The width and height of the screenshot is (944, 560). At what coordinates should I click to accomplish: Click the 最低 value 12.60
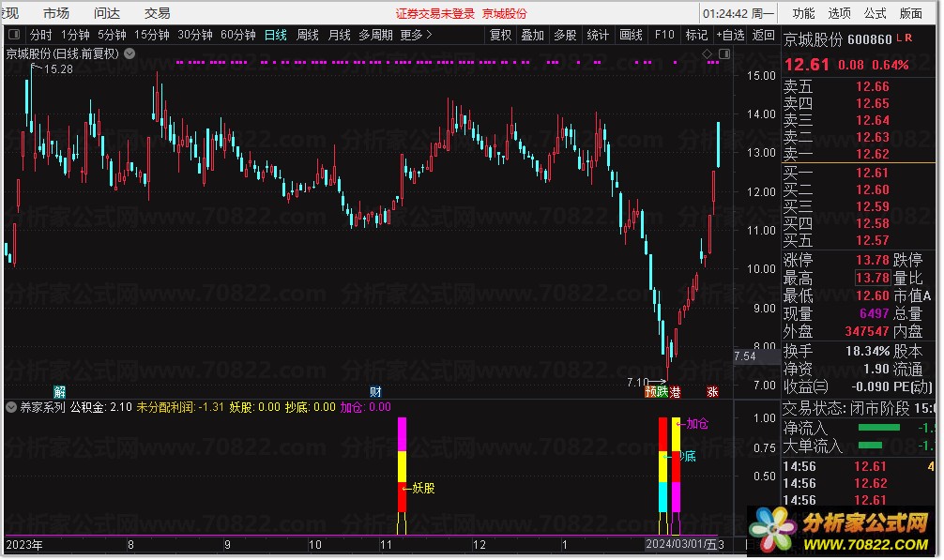873,295
